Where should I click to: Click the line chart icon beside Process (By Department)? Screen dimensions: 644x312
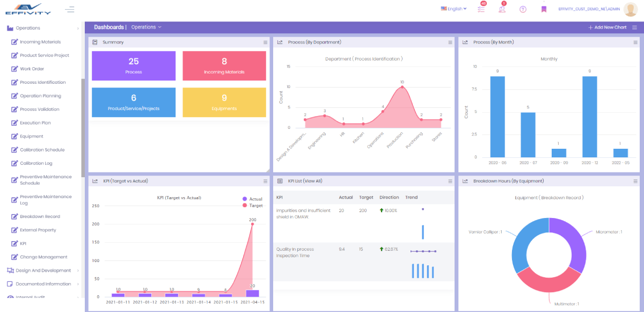coord(281,42)
